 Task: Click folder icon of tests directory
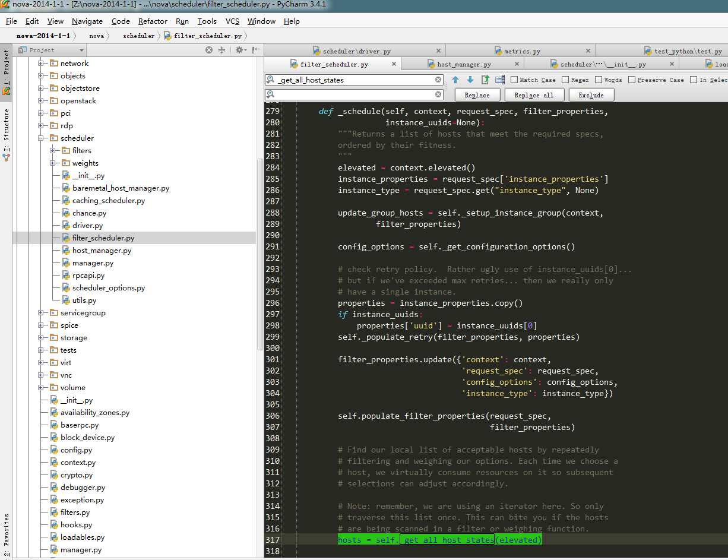54,350
